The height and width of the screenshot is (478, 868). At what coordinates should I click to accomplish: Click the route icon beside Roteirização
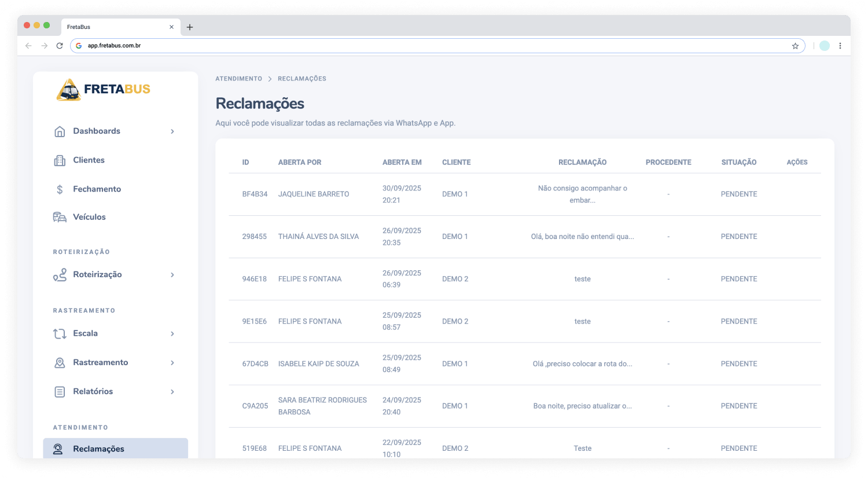[x=60, y=275]
